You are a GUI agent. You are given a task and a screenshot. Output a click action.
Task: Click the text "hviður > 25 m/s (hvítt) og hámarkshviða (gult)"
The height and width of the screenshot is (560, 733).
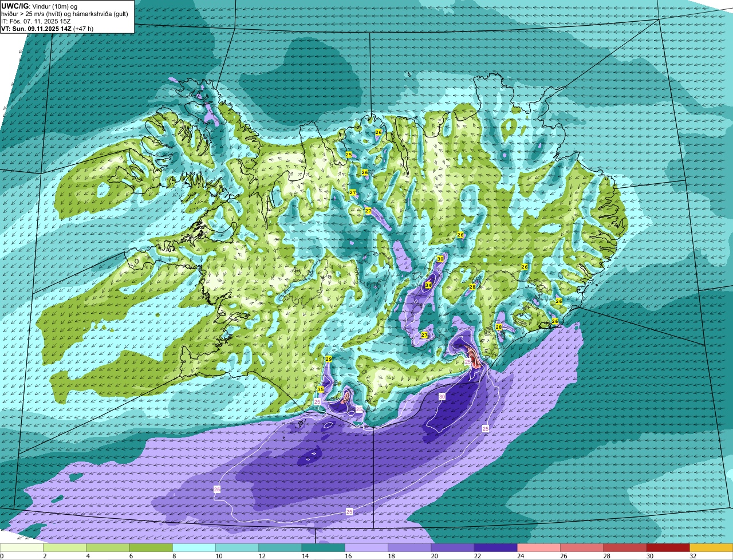point(64,13)
